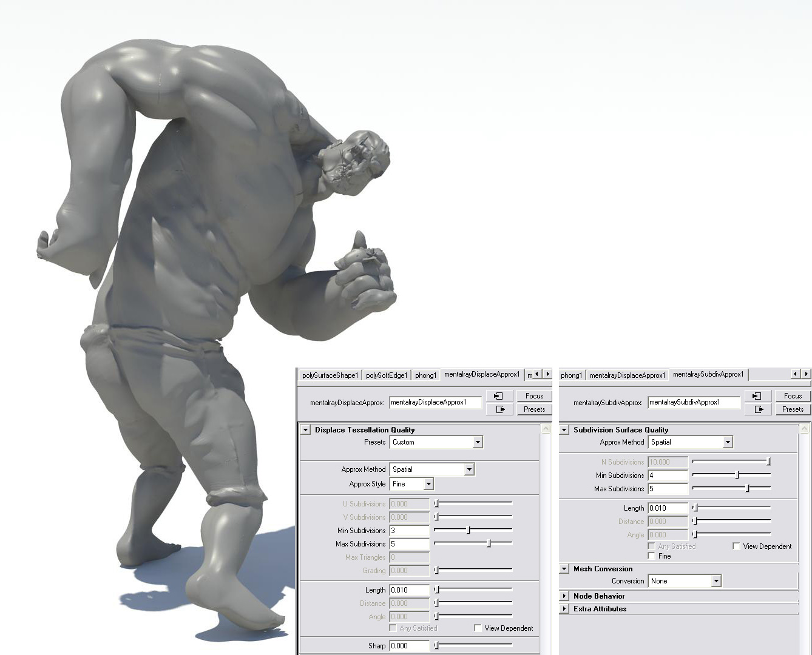Click Length field in displace panel

[x=410, y=590]
